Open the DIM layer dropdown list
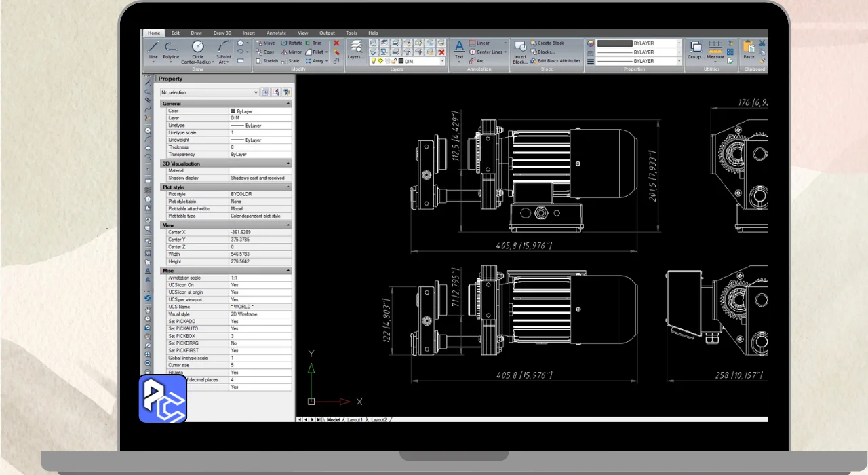The height and width of the screenshot is (475, 868). pos(443,61)
